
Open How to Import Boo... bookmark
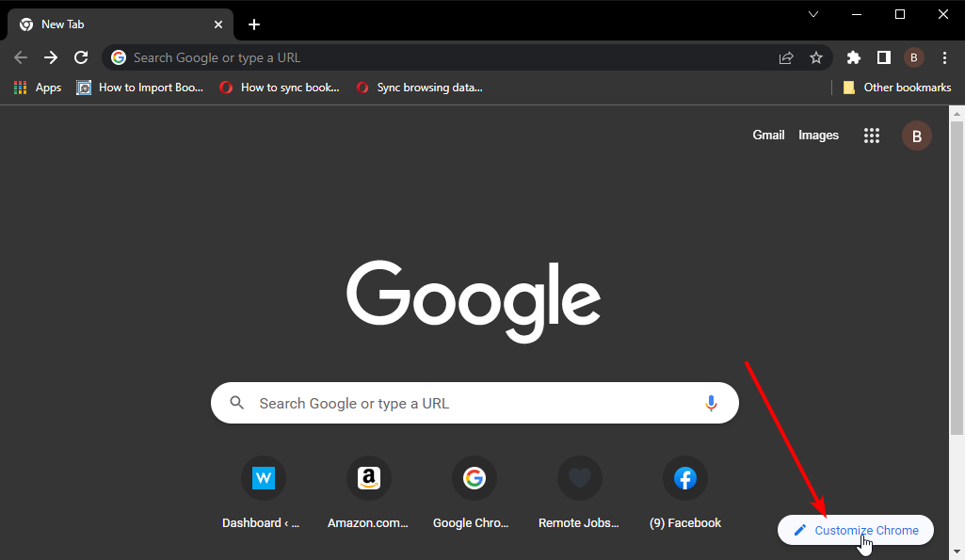[139, 88]
